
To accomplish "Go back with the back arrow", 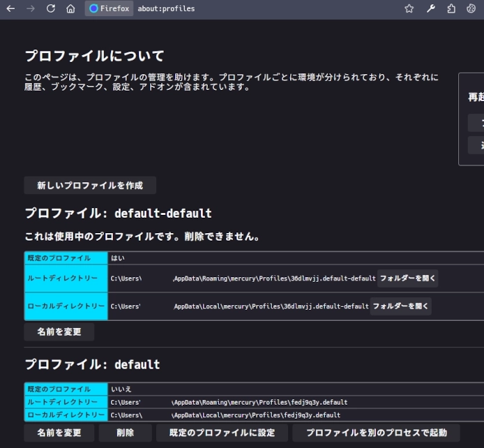I will pos(10,8).
